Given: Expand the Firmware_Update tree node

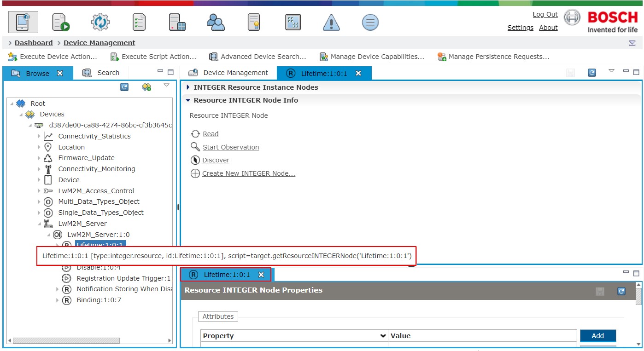Looking at the screenshot, I should 39,158.
